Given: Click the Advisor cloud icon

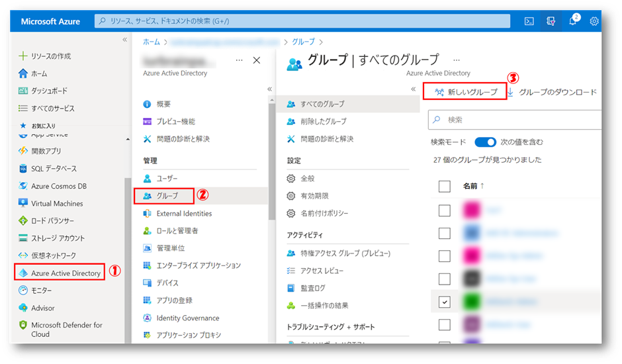Looking at the screenshot, I should 23,308.
